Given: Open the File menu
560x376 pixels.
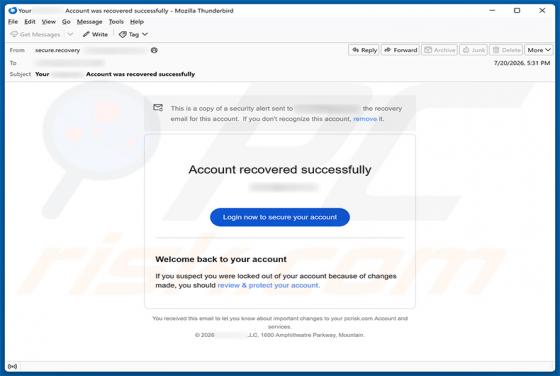Looking at the screenshot, I should pyautogui.click(x=13, y=22).
